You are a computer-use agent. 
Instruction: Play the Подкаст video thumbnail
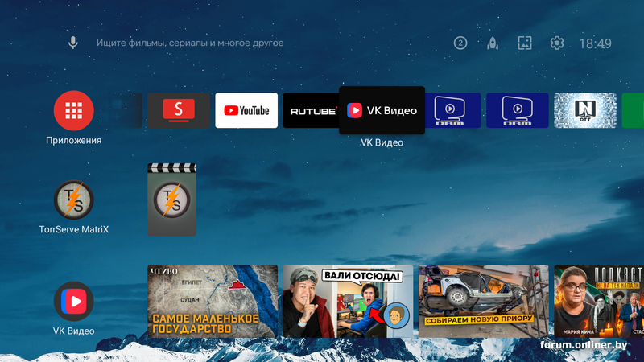pos(599,301)
